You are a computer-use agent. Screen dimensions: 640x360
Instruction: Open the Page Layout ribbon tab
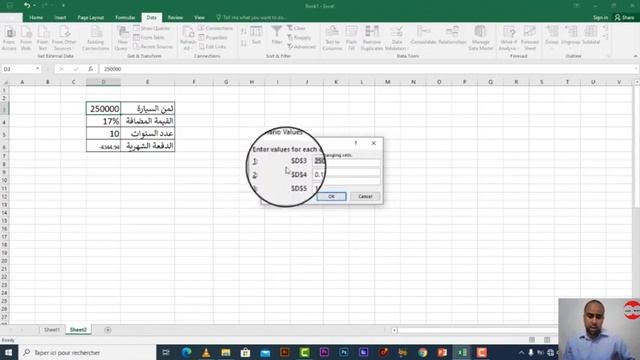coord(91,18)
